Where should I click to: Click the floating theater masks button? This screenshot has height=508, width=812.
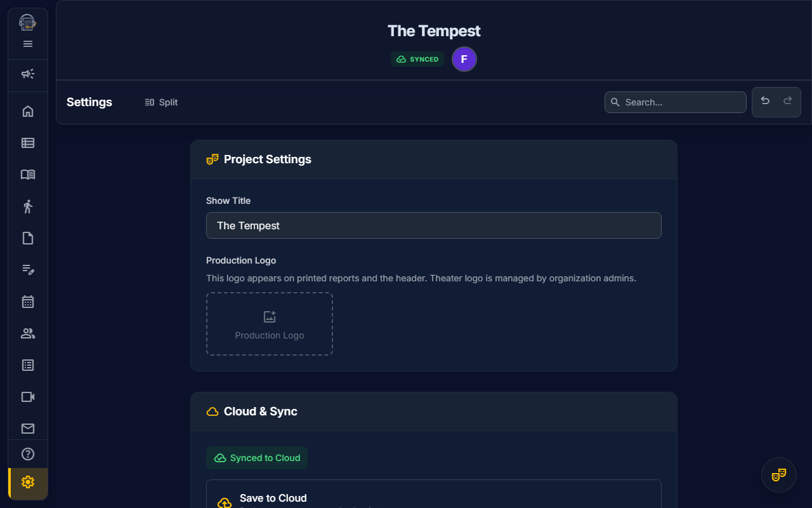(778, 474)
